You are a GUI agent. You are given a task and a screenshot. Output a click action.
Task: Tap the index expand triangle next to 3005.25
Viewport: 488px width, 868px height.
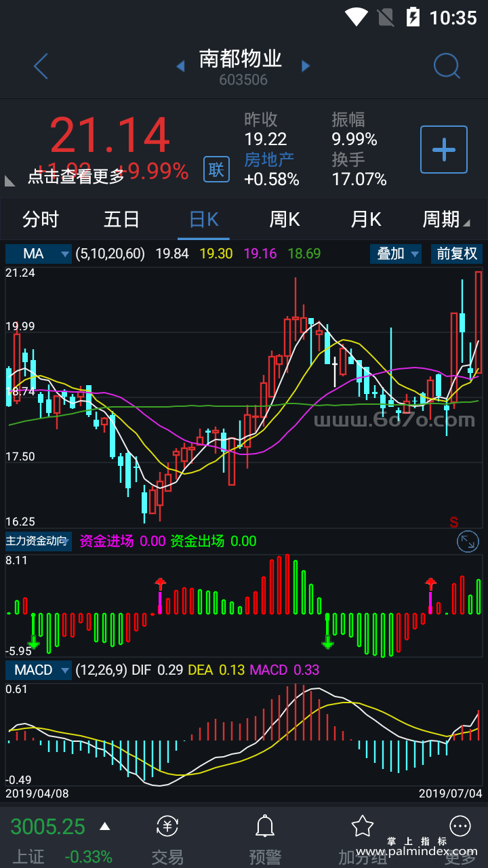(104, 826)
